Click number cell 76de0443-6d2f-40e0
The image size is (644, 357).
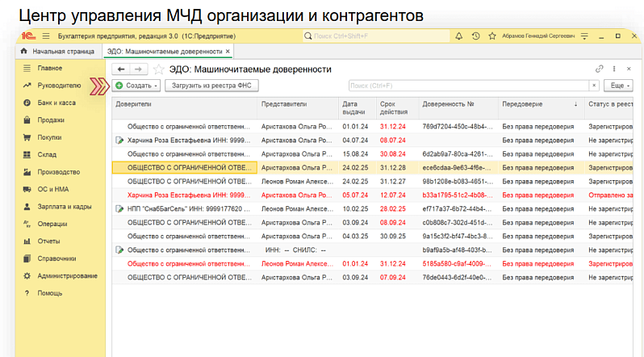coord(458,278)
